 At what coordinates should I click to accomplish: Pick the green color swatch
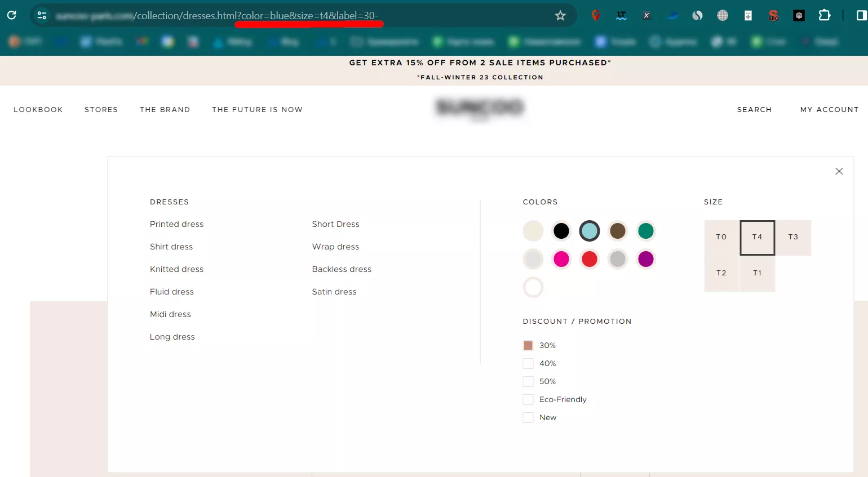pos(646,231)
